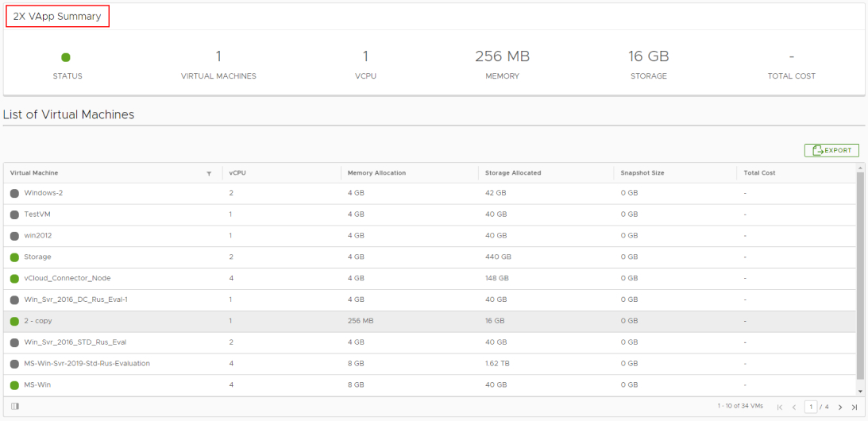The image size is (868, 421).
Task: Click the Export button
Action: pos(831,150)
